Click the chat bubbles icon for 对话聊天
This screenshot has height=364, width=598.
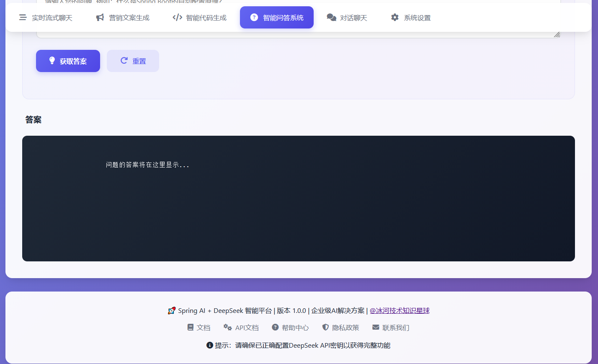331,18
